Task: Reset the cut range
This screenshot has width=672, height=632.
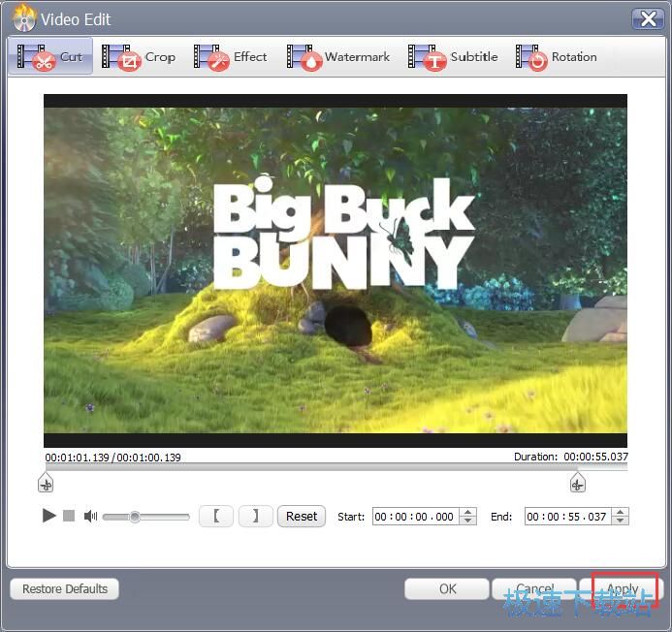Action: (x=302, y=516)
